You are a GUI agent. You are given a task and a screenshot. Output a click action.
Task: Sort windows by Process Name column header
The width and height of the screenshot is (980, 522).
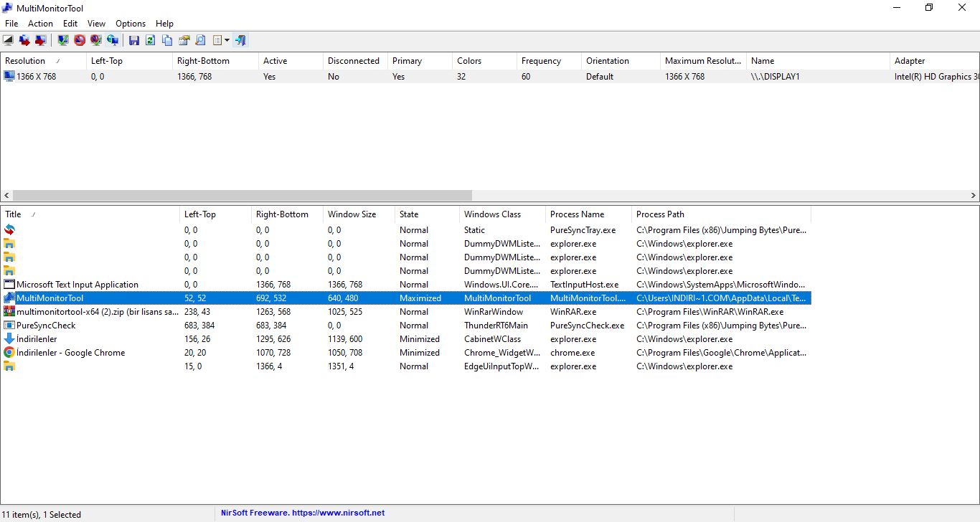coord(588,214)
